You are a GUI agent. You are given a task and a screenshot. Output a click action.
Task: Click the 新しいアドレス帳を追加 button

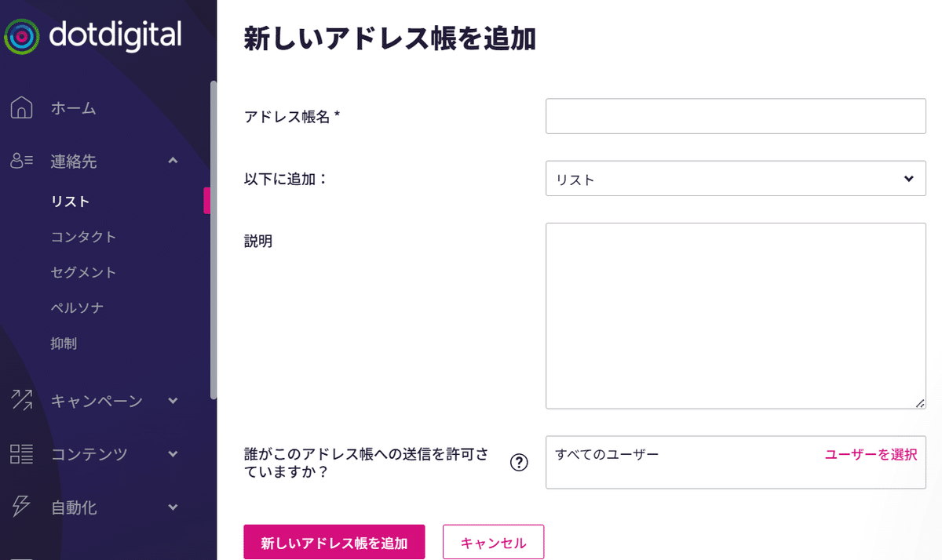[x=334, y=541]
